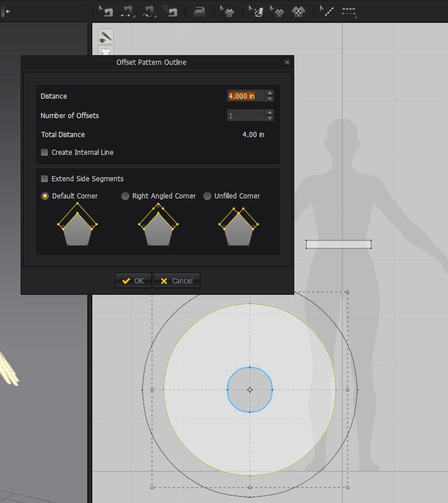Screen dimensions: 448x503
Task: Click the Right Angled Corner preview diagram
Action: 158,225
